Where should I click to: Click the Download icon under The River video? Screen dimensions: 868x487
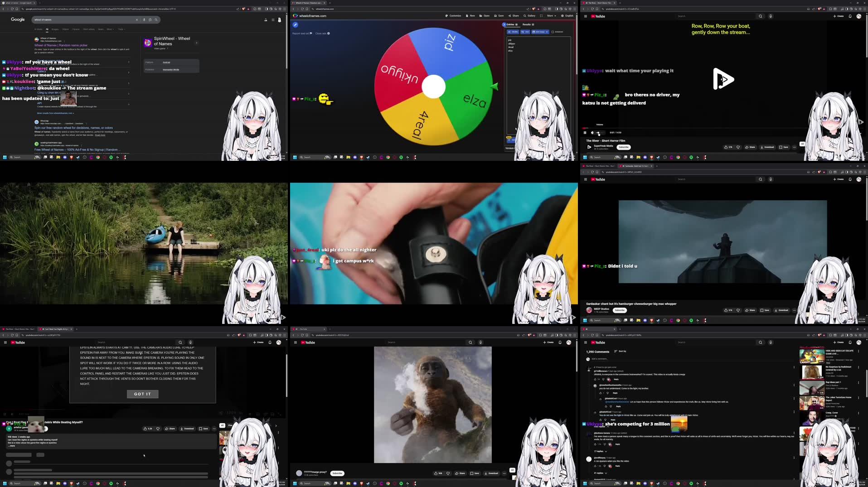(x=767, y=147)
